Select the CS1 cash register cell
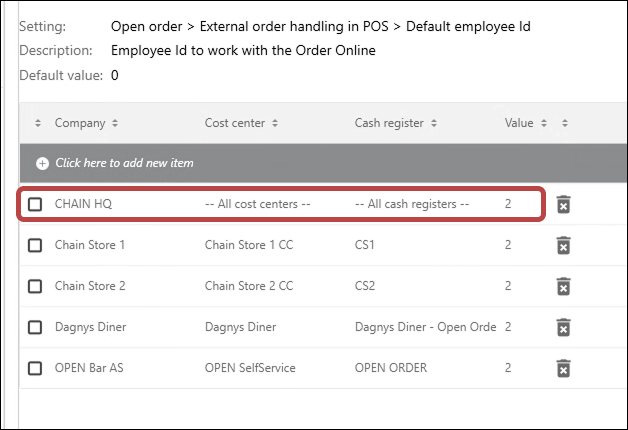 point(364,245)
